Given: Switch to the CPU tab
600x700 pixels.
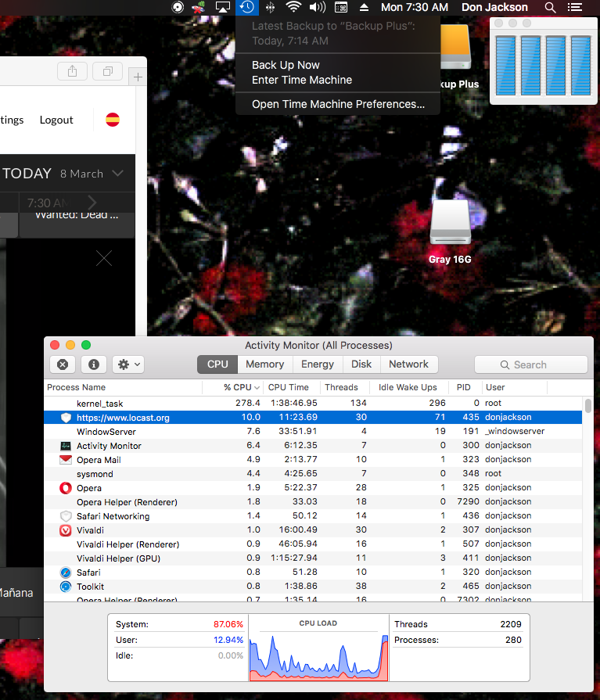Looking at the screenshot, I should (217, 364).
